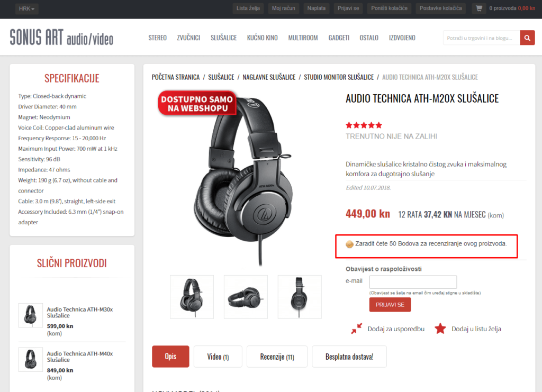Viewport: 542px width, 392px height.
Task: Click the compare arrows icon
Action: [356, 329]
